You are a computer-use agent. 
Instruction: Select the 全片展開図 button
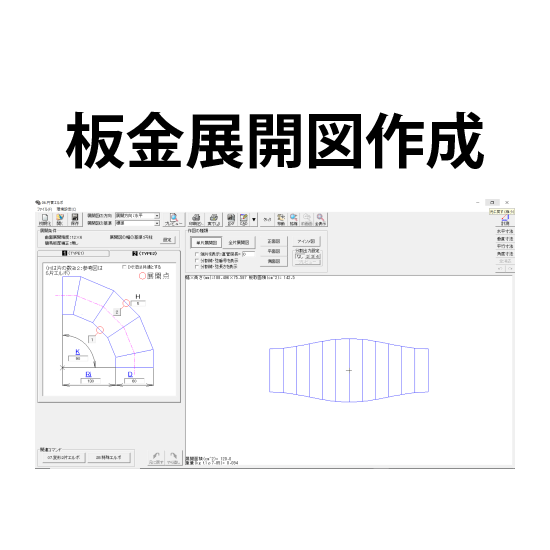click(239, 243)
